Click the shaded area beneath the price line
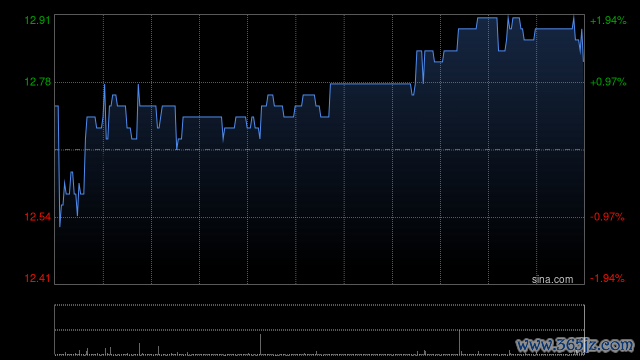This screenshot has width=640, height=360. (x=319, y=204)
